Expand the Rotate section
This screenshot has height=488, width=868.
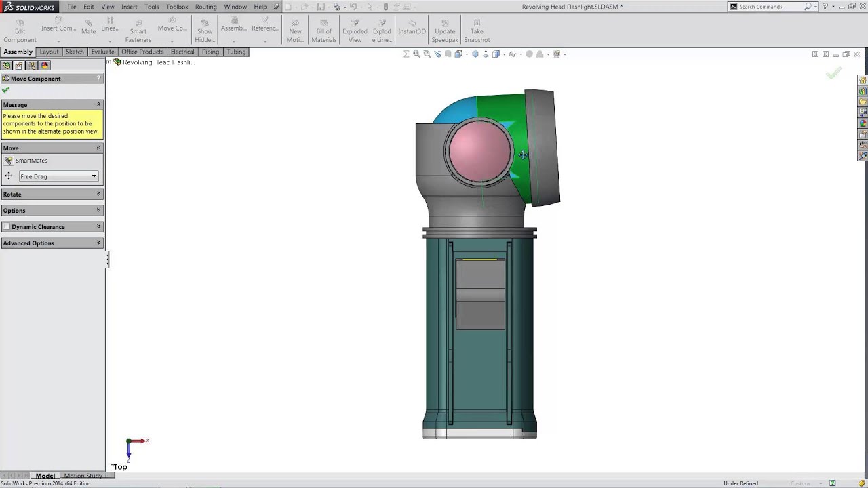[98, 195]
